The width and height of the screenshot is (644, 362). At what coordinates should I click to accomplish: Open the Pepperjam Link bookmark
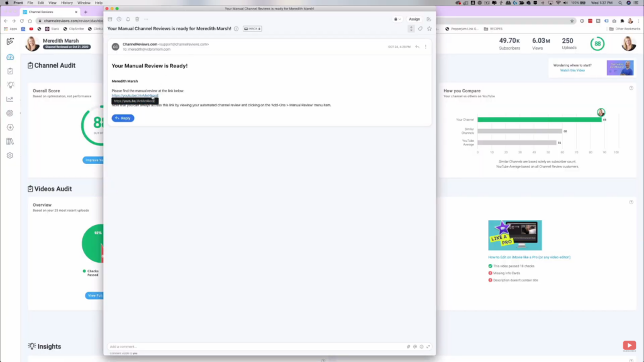(x=462, y=29)
